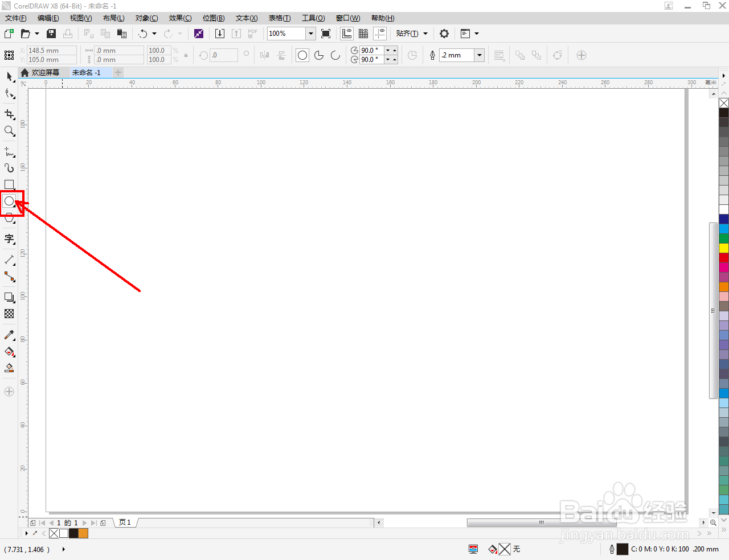Toggle show grid button
Image resolution: width=729 pixels, height=560 pixels.
point(363,34)
